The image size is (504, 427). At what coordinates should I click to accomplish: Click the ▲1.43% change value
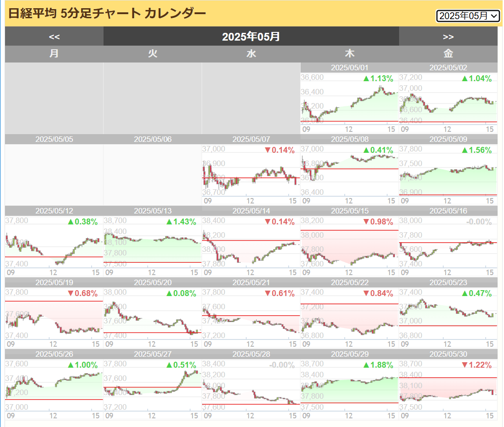click(181, 222)
